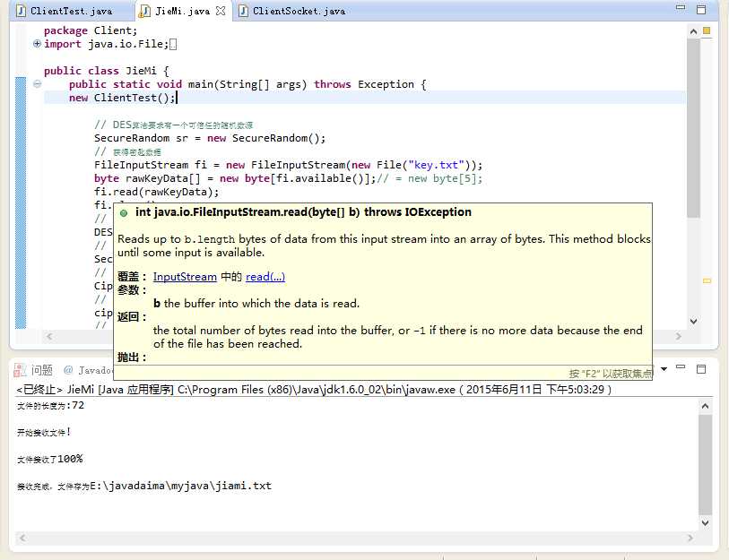Screen dimensions: 729x560
Task: Minimize the editor area
Action: click(x=681, y=8)
